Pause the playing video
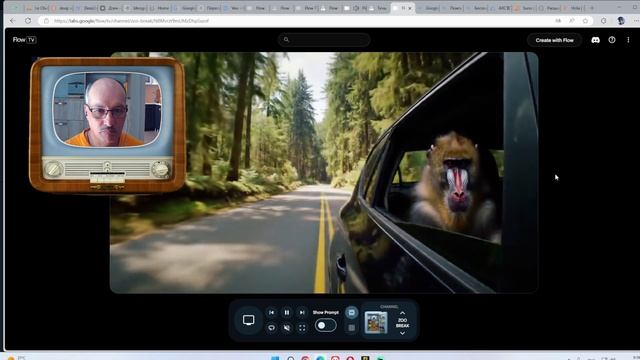This screenshot has width=640, height=360. 287,313
